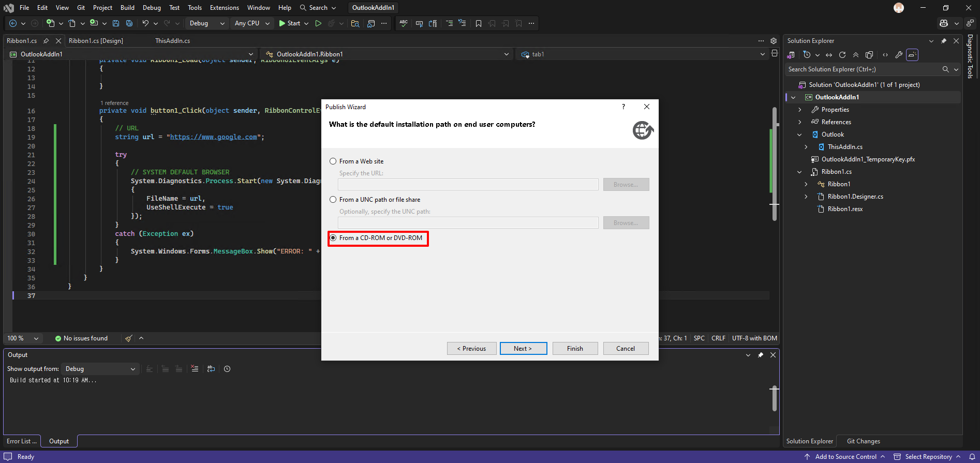Toggle timestamps clock icon in Output panel
Screen dimensions: 980x463
227,369
